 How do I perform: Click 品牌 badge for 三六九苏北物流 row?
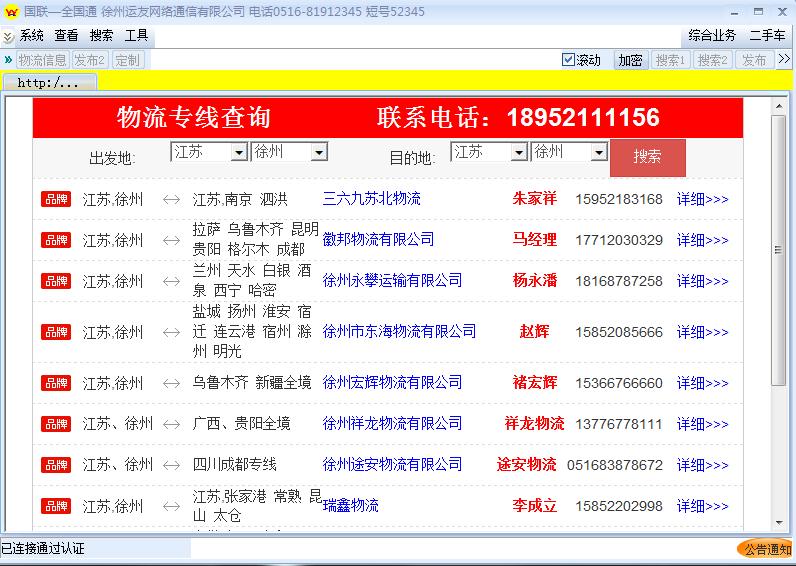(x=56, y=199)
